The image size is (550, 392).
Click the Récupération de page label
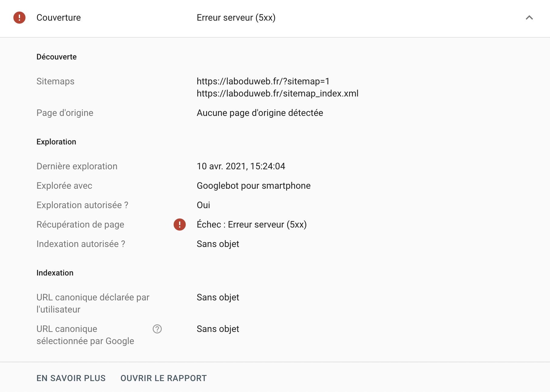(80, 225)
